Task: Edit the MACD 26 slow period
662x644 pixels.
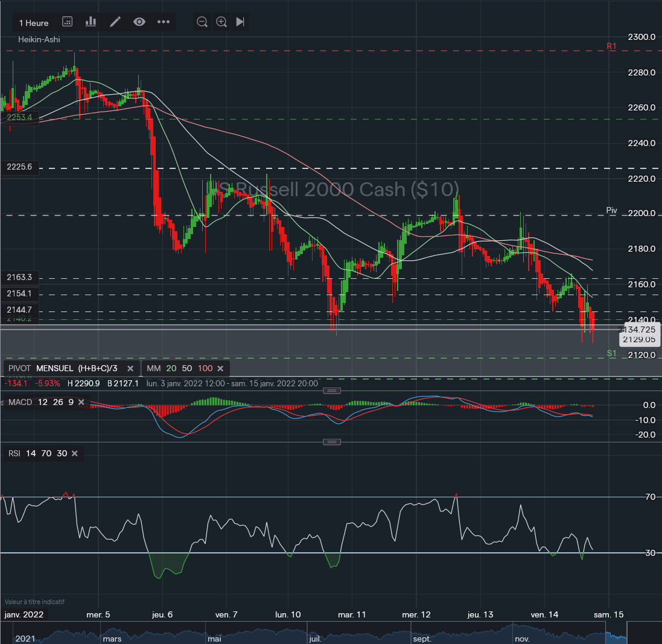Action: pyautogui.click(x=58, y=402)
